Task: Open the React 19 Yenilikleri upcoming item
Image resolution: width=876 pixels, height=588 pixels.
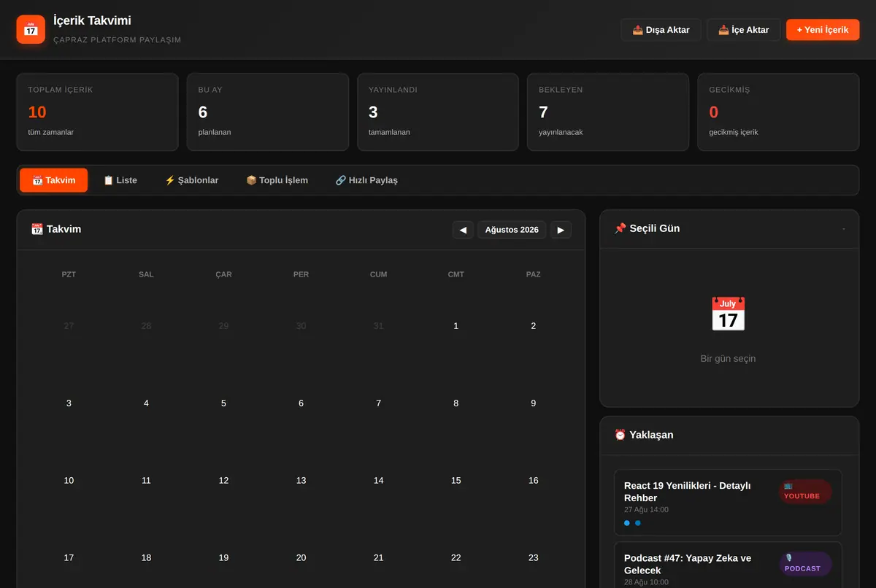Action: tap(728, 503)
